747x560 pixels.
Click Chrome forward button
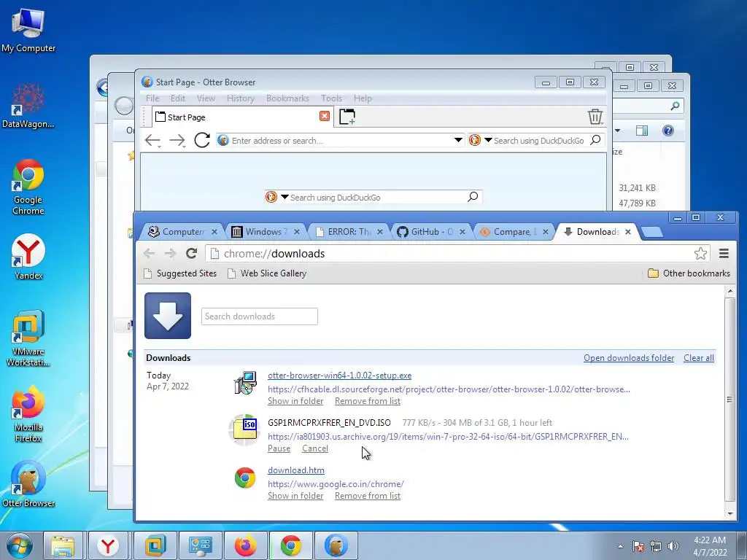170,253
